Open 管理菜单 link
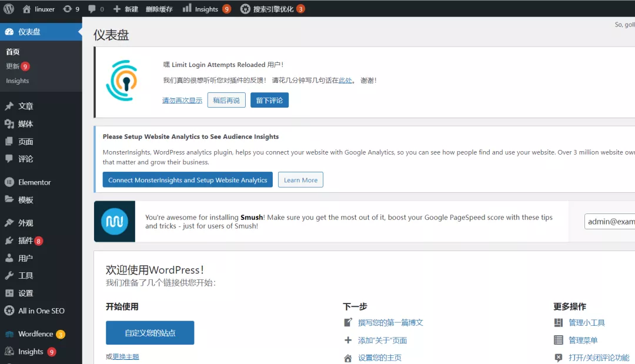This screenshot has width=635, height=364. tap(583, 340)
